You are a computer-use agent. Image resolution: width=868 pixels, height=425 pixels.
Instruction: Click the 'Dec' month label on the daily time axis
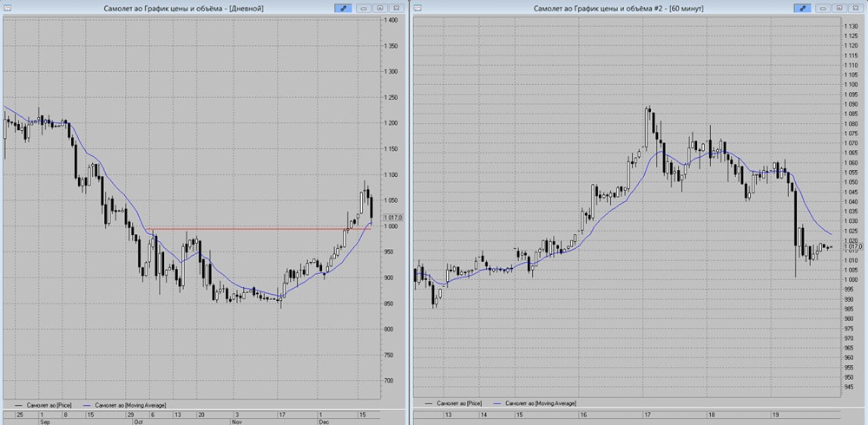pos(323,422)
